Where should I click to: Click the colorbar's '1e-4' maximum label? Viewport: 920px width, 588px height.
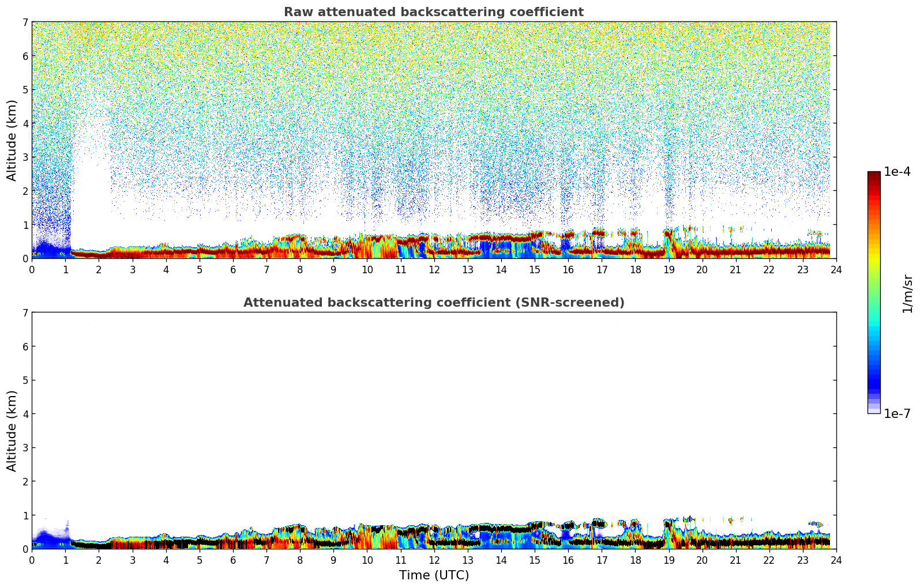point(897,172)
